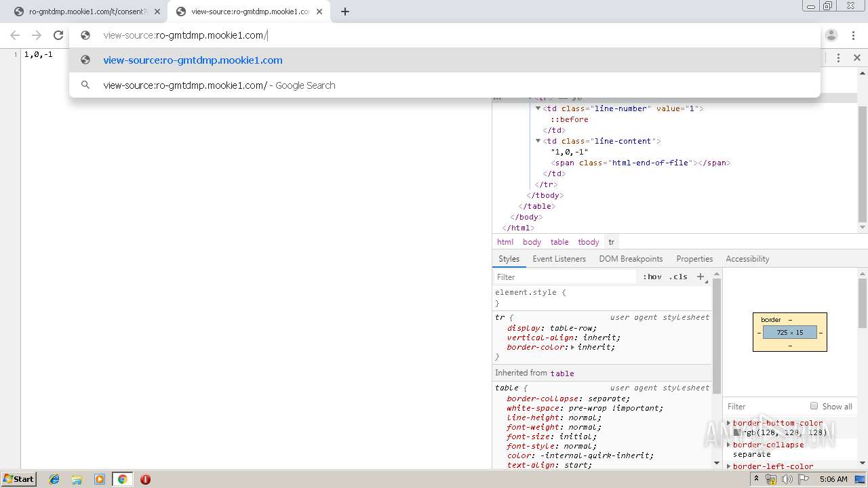Close the view-source tab
The width and height of the screenshot is (868, 488).
click(319, 12)
